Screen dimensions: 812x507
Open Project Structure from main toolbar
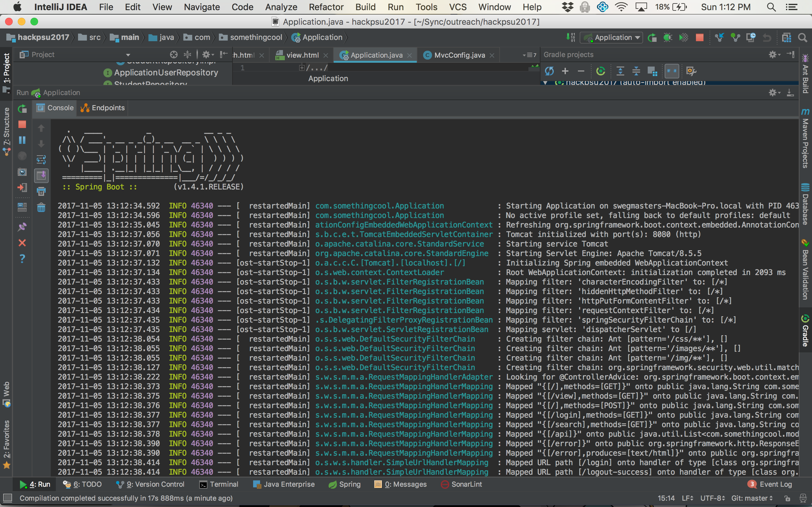point(787,38)
